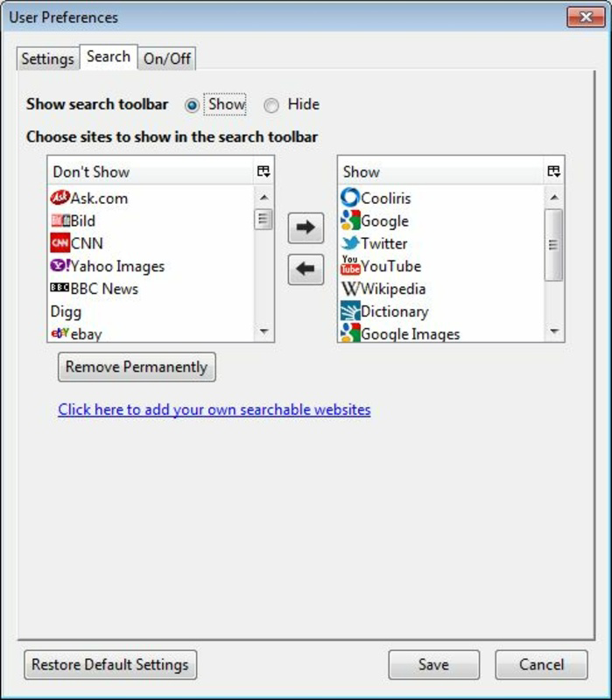Select the 'Google' text in the Show list

[384, 221]
